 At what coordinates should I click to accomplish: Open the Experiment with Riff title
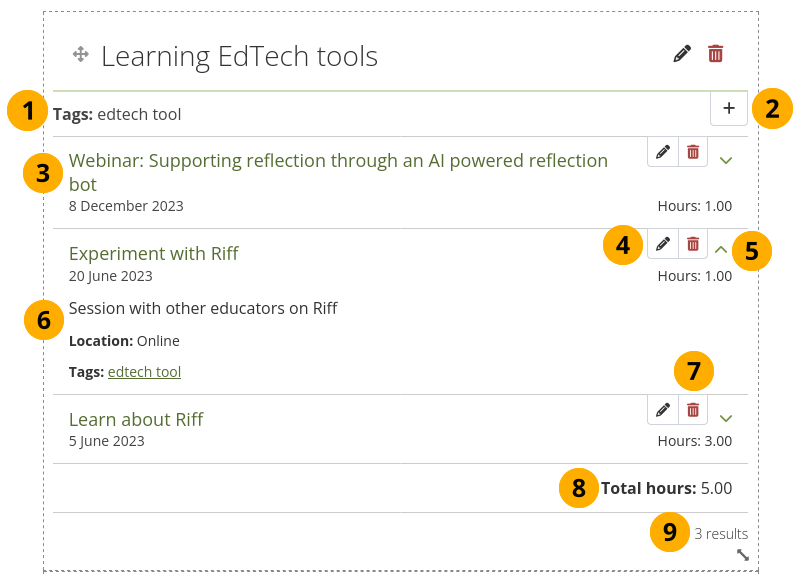point(153,253)
